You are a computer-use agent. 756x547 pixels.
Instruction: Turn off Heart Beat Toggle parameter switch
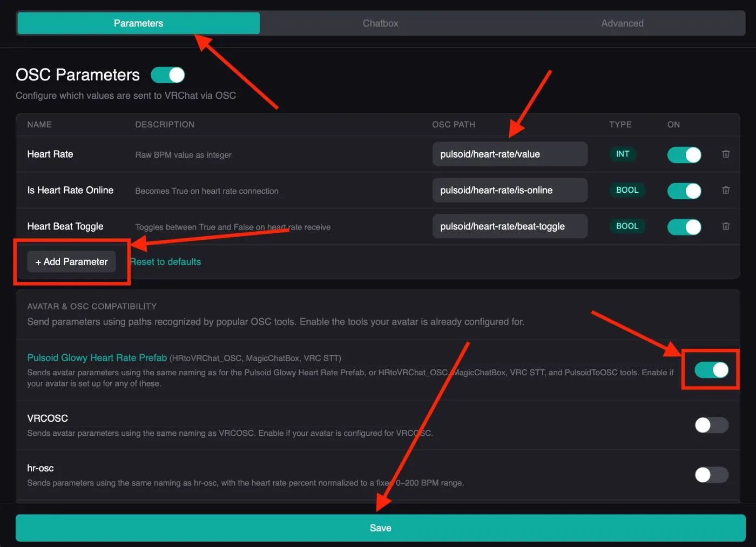point(684,227)
